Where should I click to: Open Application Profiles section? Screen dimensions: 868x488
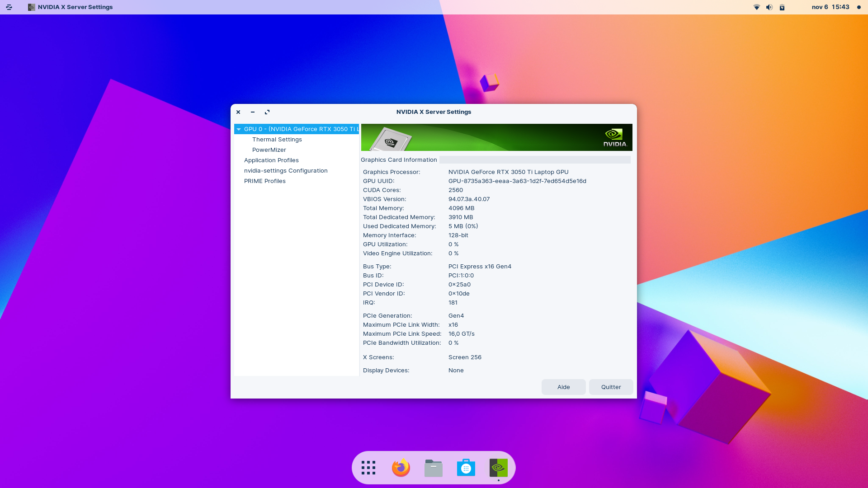(271, 160)
